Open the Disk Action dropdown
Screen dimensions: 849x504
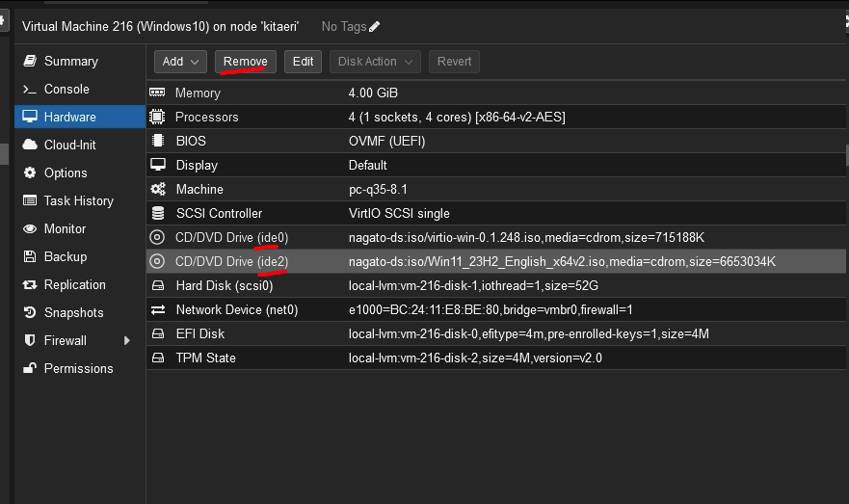[x=376, y=62]
